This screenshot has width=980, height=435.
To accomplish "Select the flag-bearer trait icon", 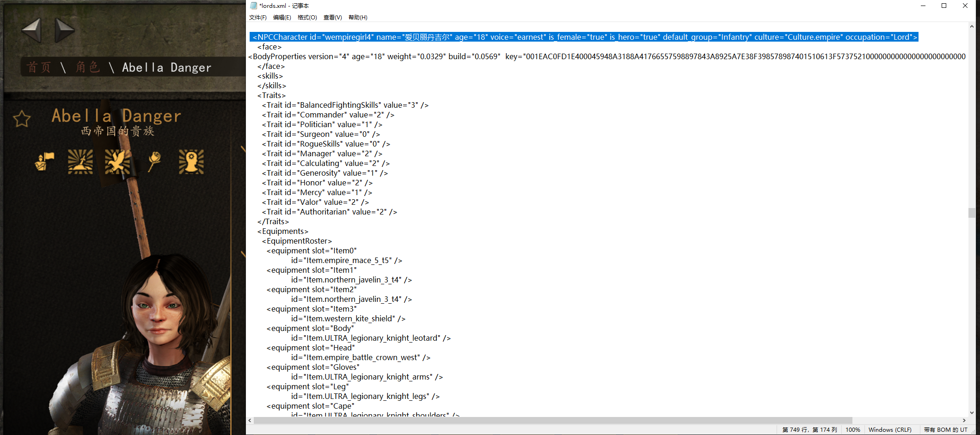I will click(x=44, y=161).
